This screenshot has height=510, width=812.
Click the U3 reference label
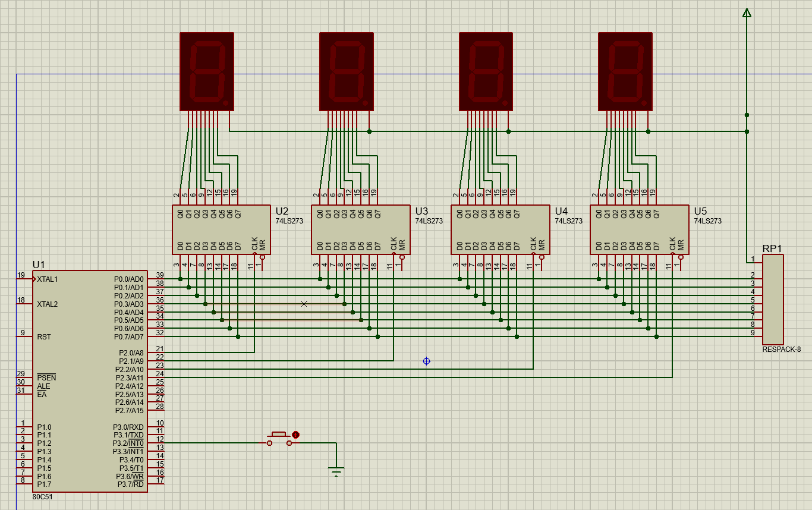(x=421, y=211)
